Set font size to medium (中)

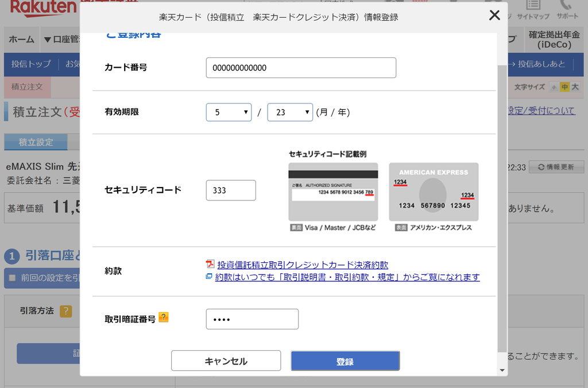[x=564, y=87]
